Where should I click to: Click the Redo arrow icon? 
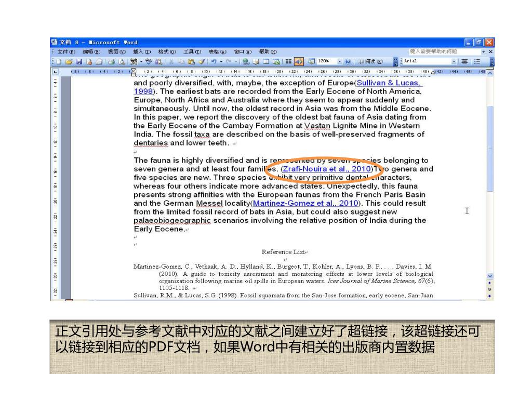click(x=229, y=62)
